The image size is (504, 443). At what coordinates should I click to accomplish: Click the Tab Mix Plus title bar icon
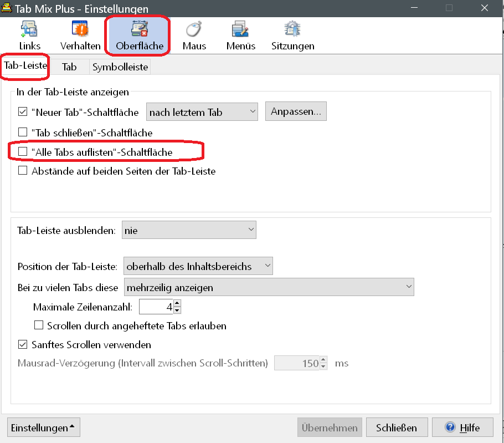tap(7, 8)
